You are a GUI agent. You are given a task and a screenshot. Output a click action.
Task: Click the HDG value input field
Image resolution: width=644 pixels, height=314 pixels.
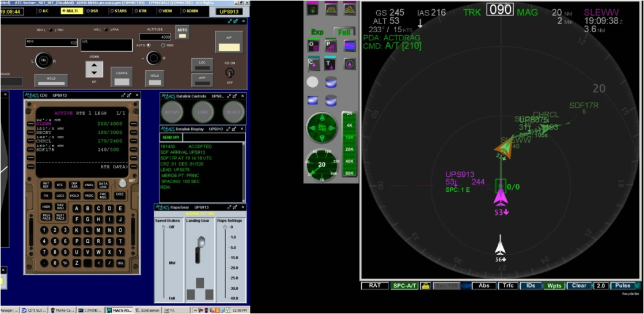[x=51, y=43]
